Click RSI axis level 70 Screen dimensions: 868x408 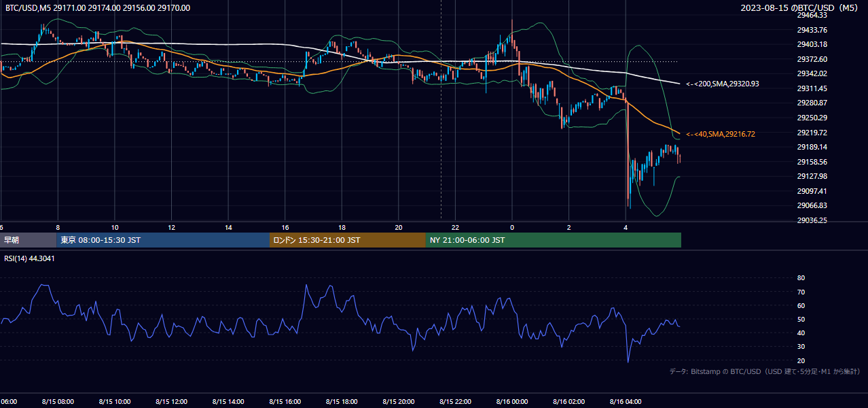801,292
